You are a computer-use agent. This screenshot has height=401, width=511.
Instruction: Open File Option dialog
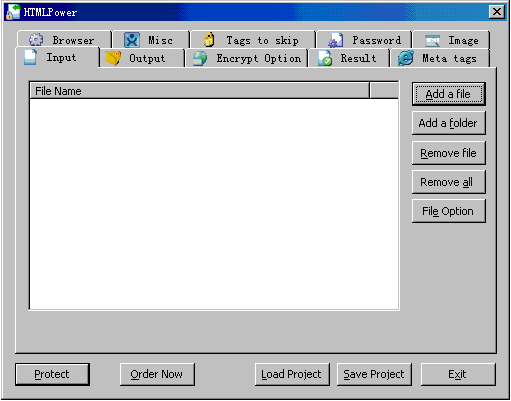click(449, 211)
